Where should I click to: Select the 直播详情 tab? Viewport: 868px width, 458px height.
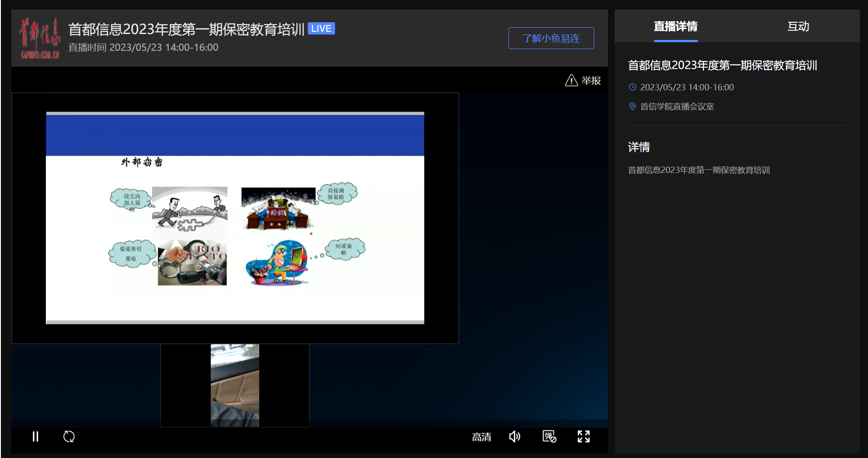[x=676, y=26]
